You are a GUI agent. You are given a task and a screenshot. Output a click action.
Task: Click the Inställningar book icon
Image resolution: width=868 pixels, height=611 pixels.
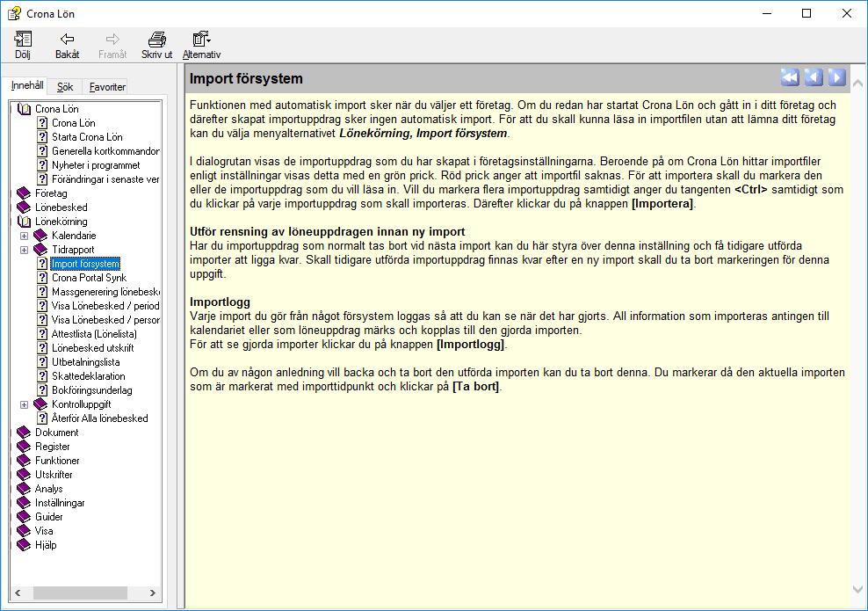point(24,503)
